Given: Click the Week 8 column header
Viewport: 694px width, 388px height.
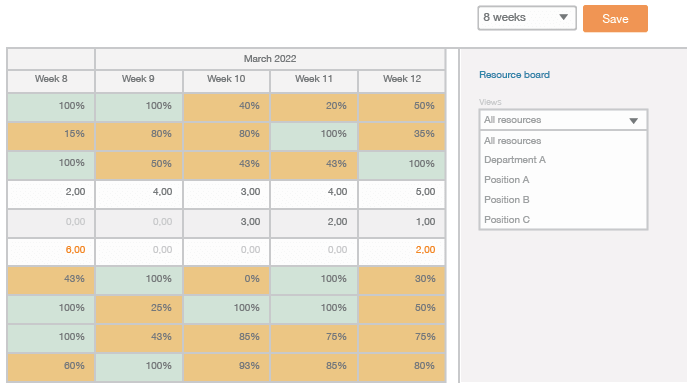Looking at the screenshot, I should point(51,81).
